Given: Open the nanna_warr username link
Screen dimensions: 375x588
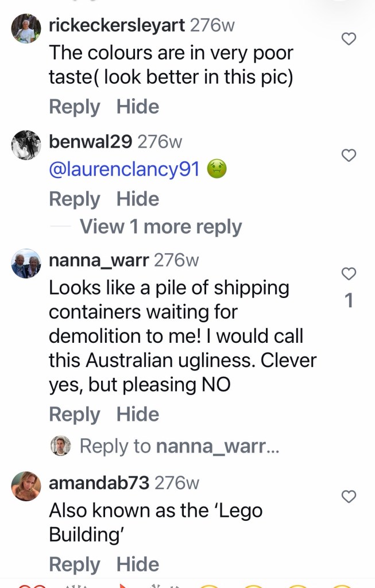Looking at the screenshot, I should 99,260.
